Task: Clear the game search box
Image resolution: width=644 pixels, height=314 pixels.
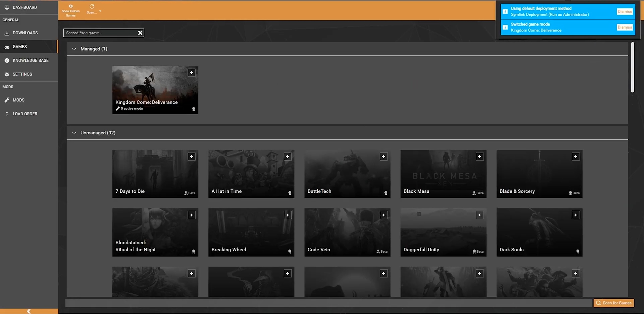Action: point(140,33)
